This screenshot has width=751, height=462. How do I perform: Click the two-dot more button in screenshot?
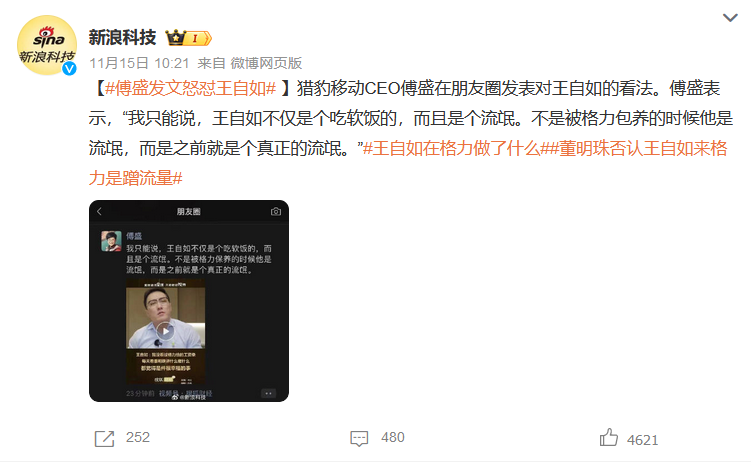pos(268,394)
